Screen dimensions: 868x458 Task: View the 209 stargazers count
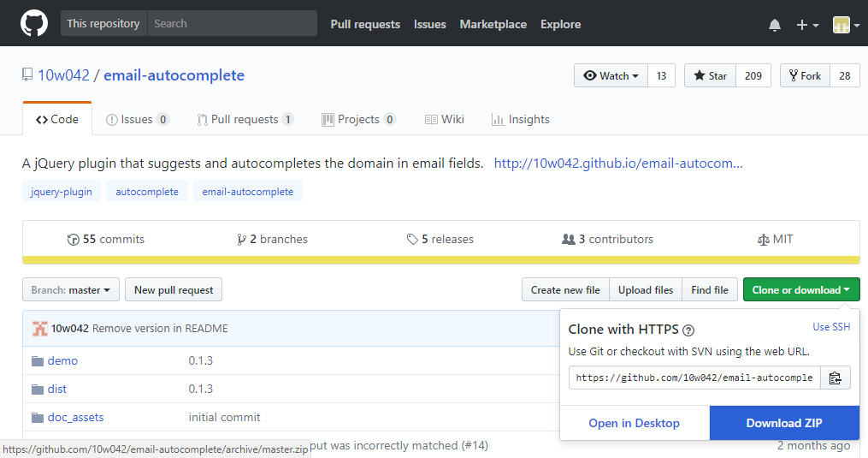point(753,76)
